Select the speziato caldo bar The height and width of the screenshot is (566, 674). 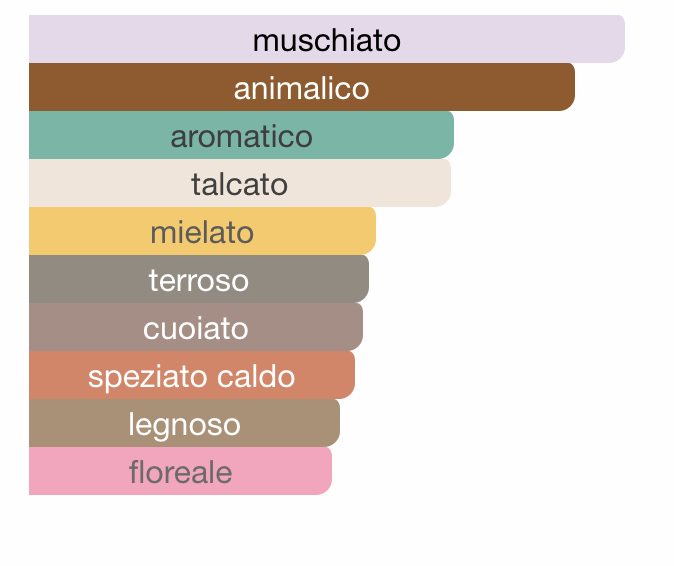tap(192, 375)
